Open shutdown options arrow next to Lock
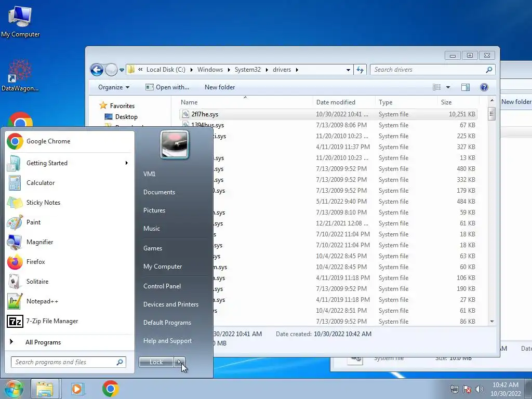The width and height of the screenshot is (532, 399). coord(179,362)
